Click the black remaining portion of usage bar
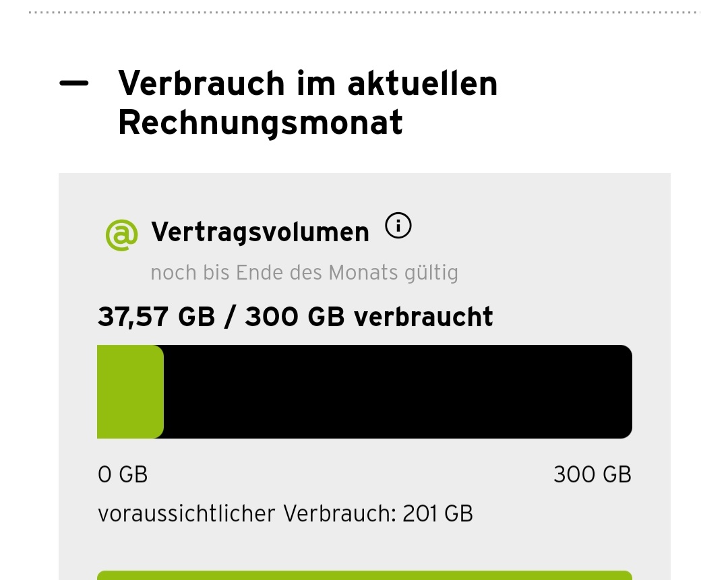The width and height of the screenshot is (728, 580). [398, 391]
